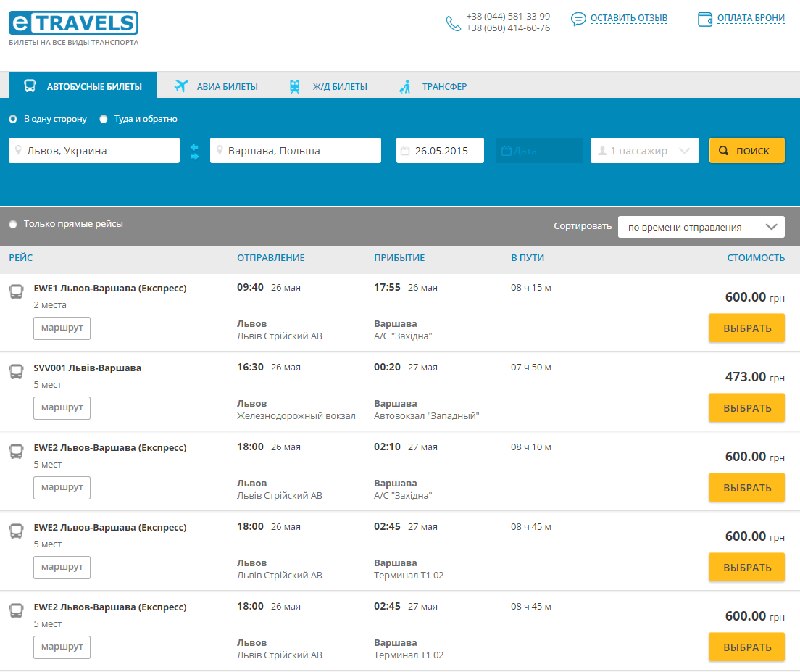Click the passenger person icon
Screen dimensions: 800x672
(602, 151)
